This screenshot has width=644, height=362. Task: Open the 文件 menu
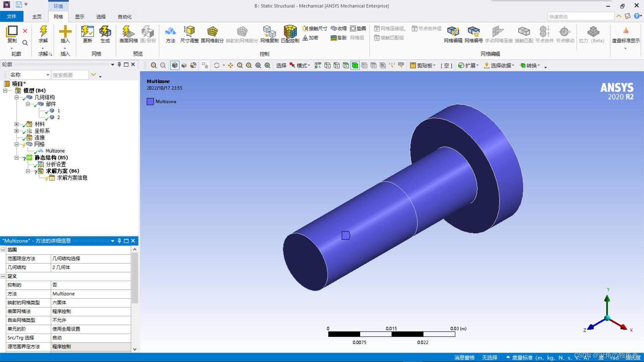(x=11, y=16)
